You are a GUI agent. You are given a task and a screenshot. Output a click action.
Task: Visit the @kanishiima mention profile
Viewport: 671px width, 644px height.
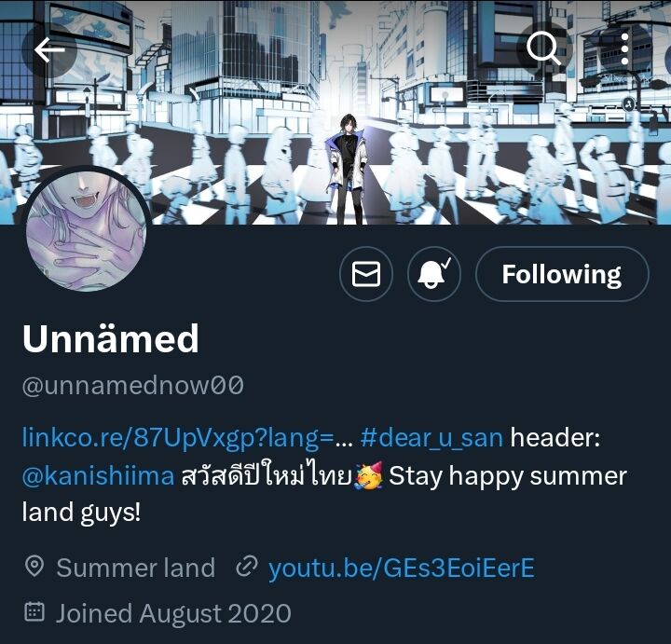pyautogui.click(x=98, y=476)
